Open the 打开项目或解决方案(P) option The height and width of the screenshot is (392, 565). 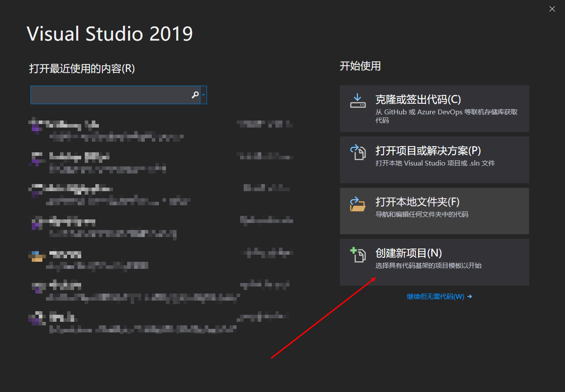(x=434, y=159)
